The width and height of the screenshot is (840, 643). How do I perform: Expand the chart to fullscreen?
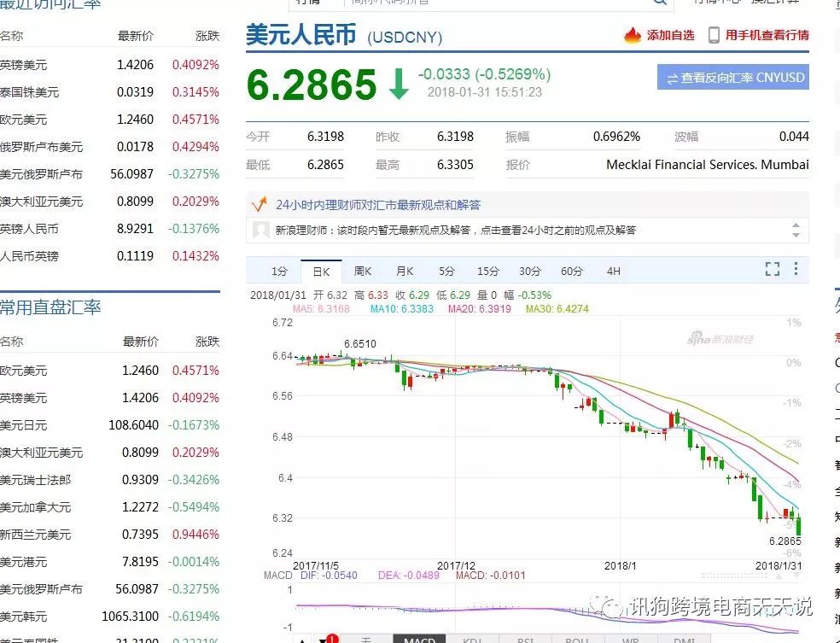[x=772, y=270]
